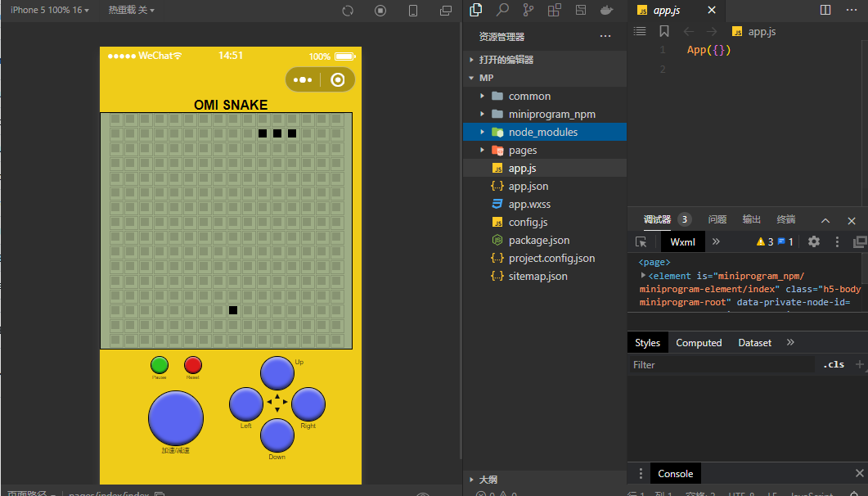The width and height of the screenshot is (868, 496).
Task: Click the navigate back arrow
Action: (x=689, y=32)
